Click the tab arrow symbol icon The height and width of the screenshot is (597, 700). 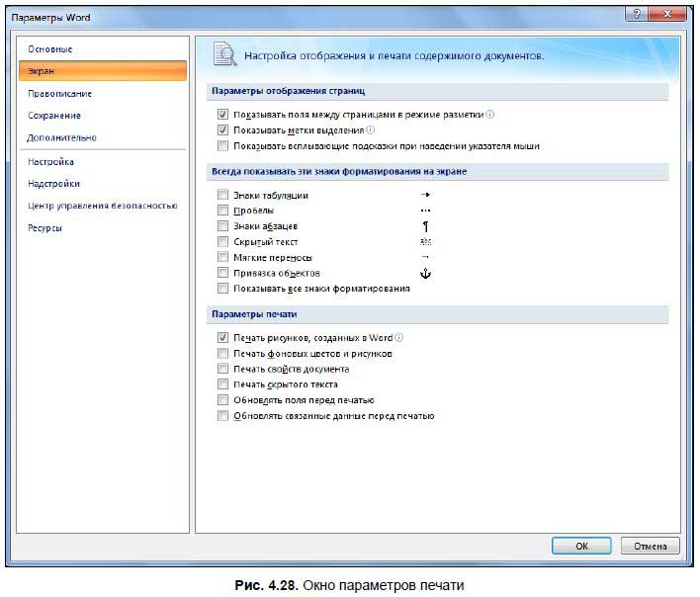click(425, 195)
